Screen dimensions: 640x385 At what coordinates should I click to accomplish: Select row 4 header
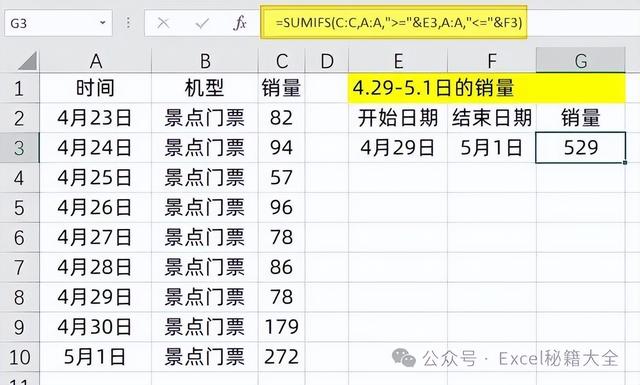20,178
